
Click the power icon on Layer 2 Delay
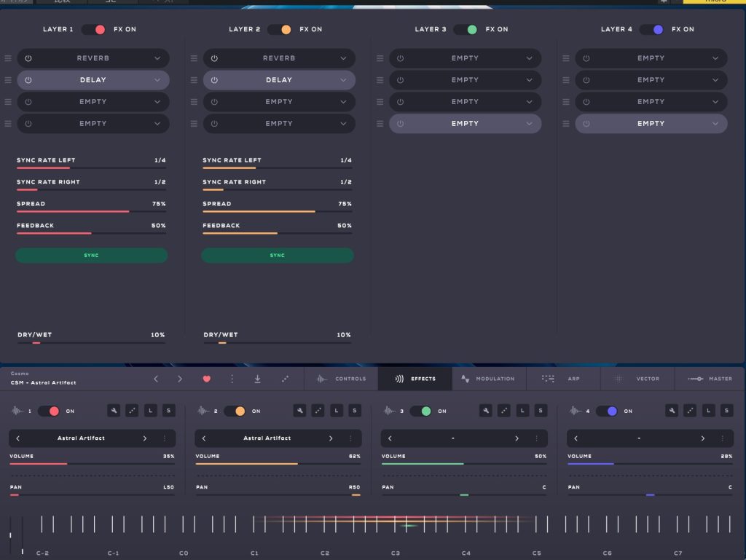pos(214,80)
